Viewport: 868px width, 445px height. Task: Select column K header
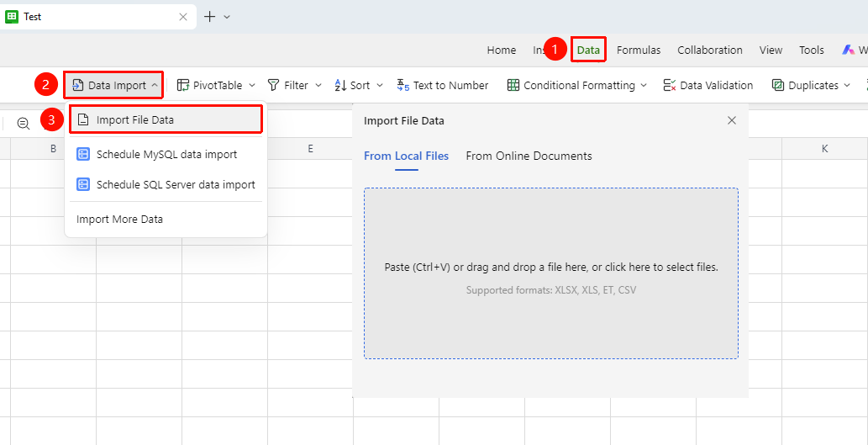825,149
